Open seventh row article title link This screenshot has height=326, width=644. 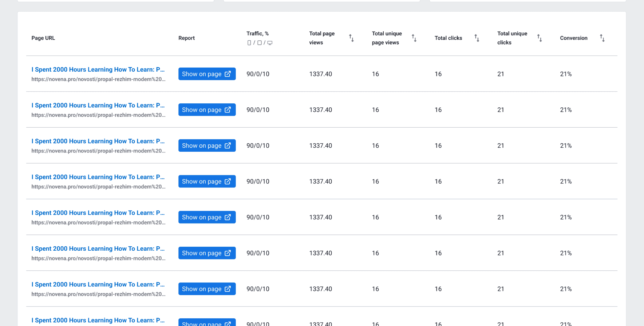tap(98, 285)
